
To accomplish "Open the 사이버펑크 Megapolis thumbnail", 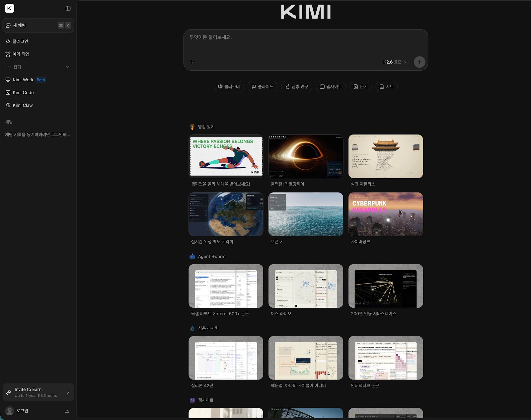I will [x=386, y=214].
